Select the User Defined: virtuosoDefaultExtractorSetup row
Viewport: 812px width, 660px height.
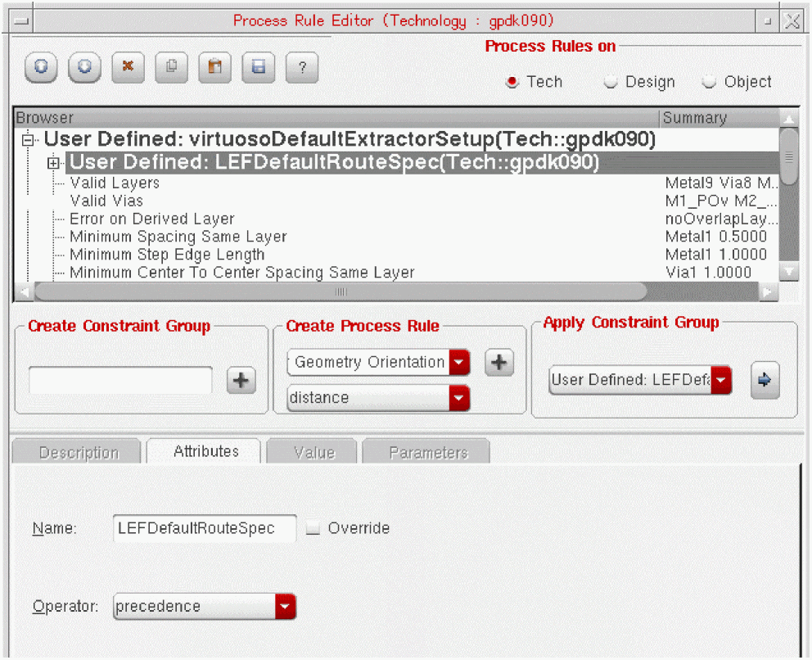[x=350, y=139]
